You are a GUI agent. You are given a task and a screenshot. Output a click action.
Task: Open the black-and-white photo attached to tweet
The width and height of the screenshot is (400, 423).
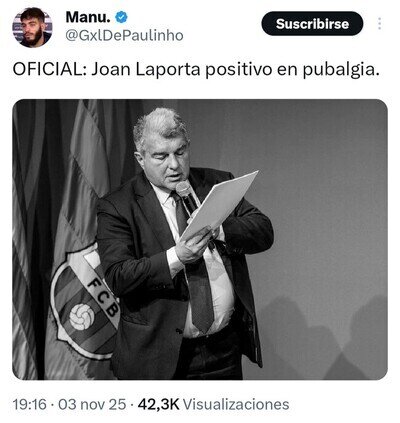point(200,239)
